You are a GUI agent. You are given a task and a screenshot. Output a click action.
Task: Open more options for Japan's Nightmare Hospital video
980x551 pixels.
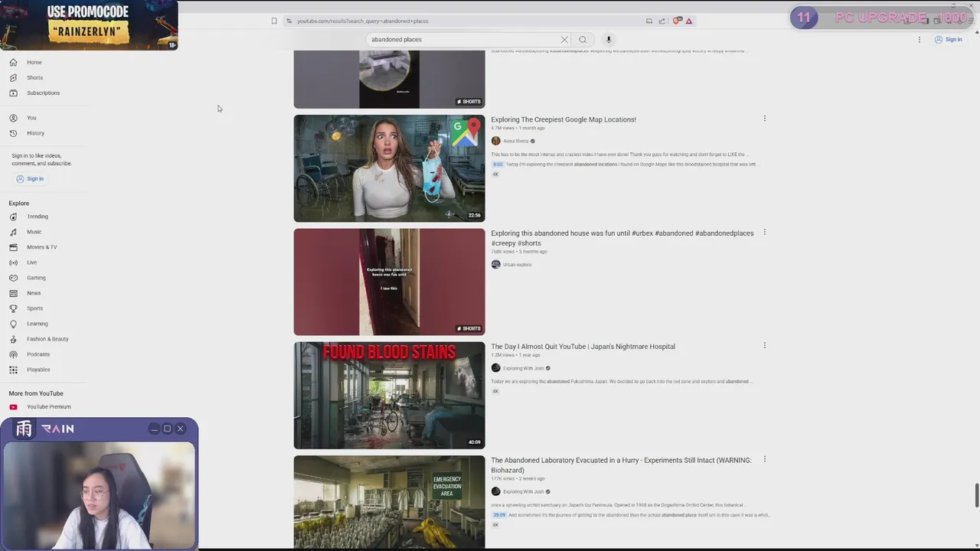coord(764,345)
